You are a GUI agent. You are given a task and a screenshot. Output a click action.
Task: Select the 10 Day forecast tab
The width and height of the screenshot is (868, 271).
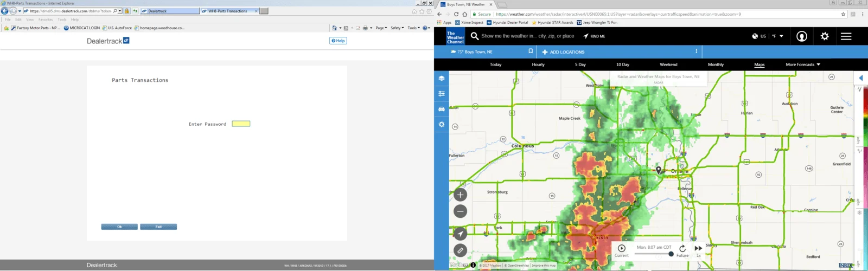click(623, 64)
